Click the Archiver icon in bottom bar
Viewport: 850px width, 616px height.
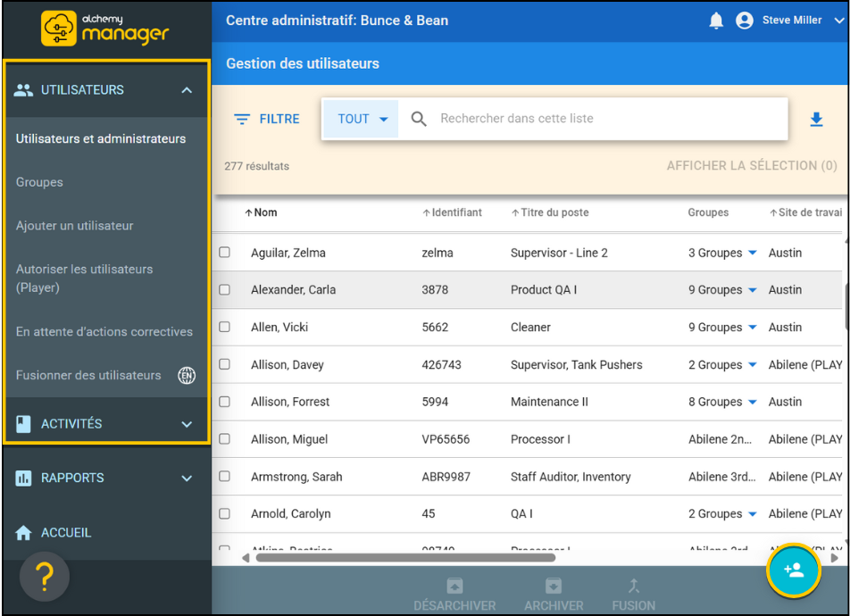click(x=554, y=587)
